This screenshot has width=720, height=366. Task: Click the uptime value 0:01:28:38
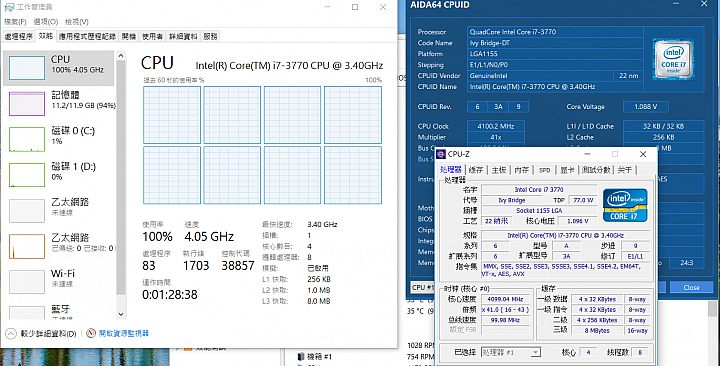pyautogui.click(x=170, y=294)
